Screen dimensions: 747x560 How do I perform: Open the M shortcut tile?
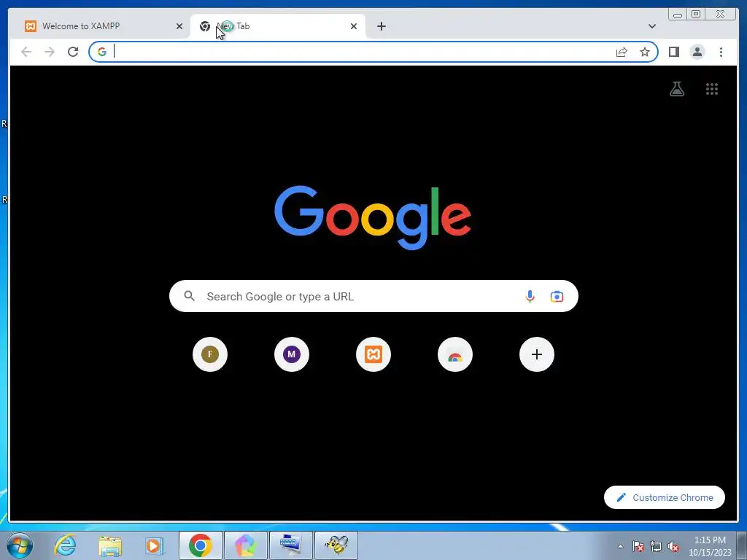[292, 354]
